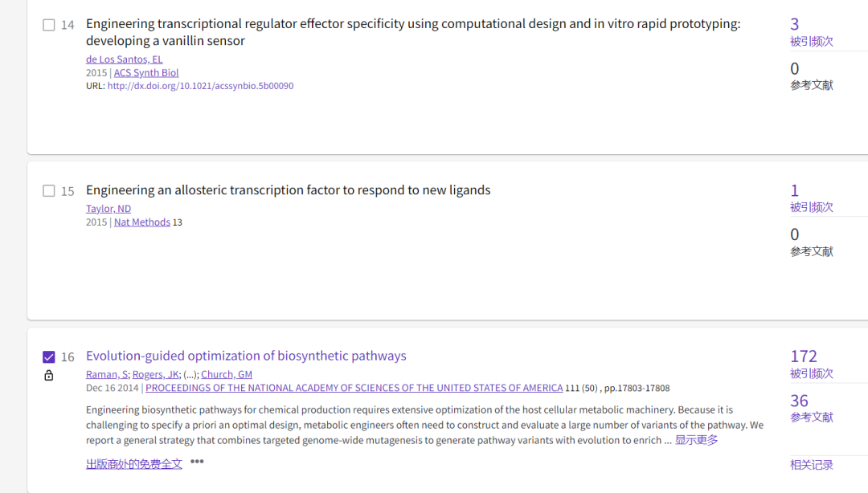Screen dimensions: 868x493
Task: View the 172 citing articles count
Action: pyautogui.click(x=803, y=357)
